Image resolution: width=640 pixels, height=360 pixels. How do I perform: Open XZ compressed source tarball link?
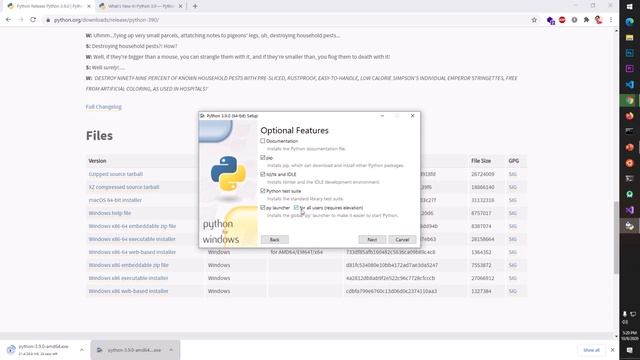click(124, 187)
